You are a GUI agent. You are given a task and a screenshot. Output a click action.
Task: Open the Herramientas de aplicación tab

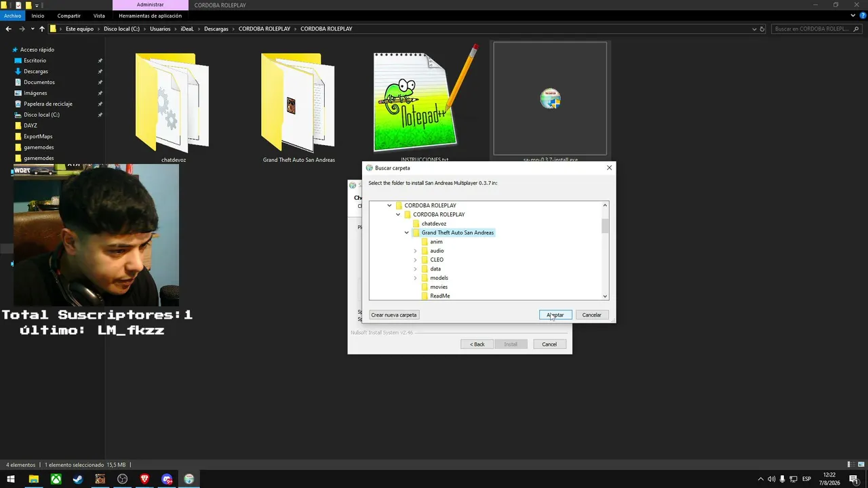[x=150, y=16]
